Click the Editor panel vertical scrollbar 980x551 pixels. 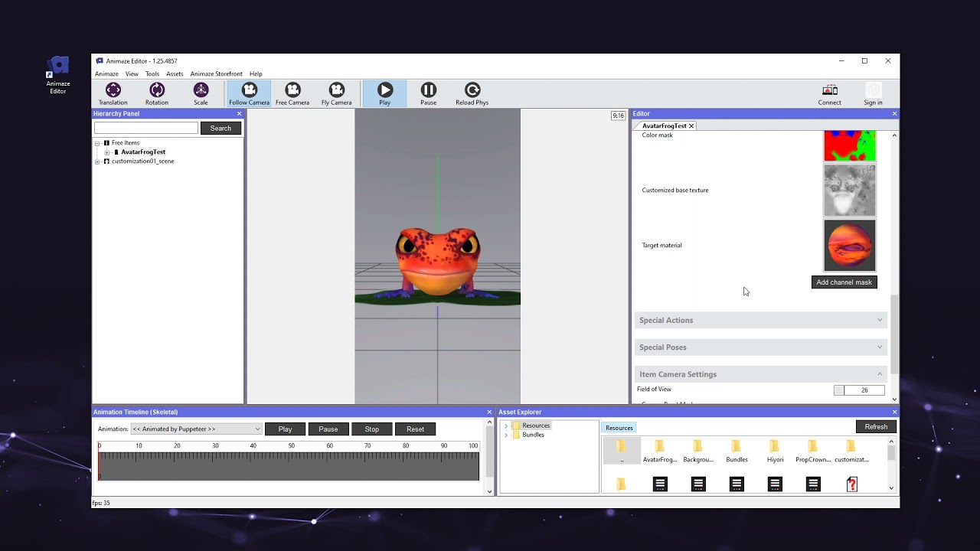tap(894, 335)
